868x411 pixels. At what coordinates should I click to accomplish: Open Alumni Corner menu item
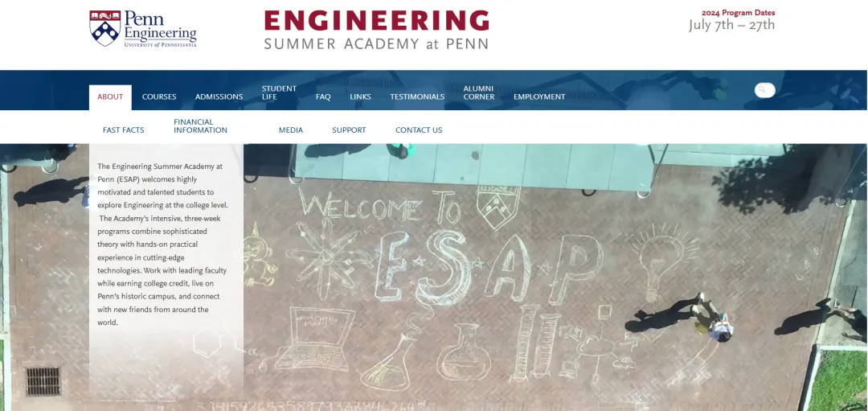point(479,92)
